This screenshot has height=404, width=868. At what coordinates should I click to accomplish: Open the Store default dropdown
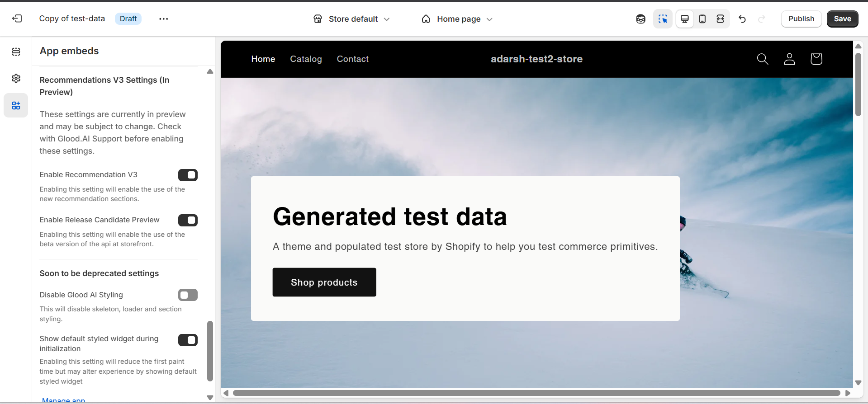352,19
